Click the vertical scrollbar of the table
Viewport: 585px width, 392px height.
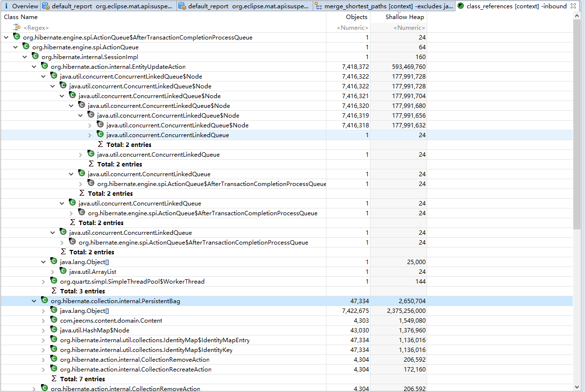[x=577, y=122]
